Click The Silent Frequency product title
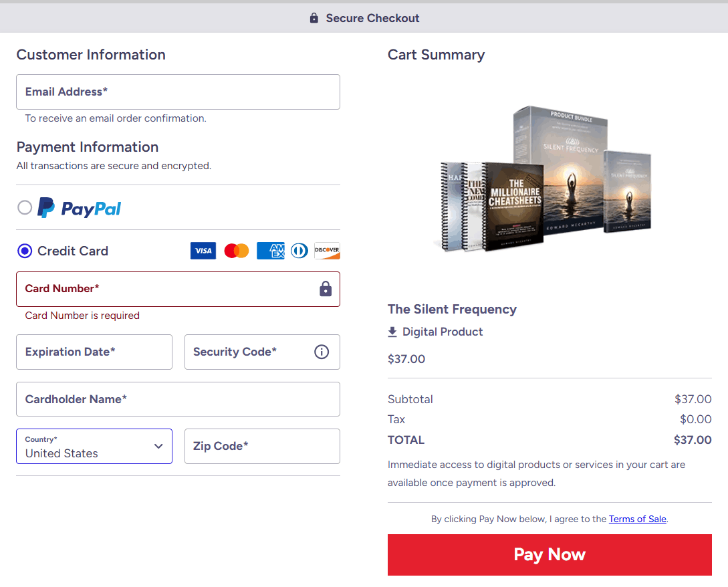The image size is (728, 587). [452, 310]
